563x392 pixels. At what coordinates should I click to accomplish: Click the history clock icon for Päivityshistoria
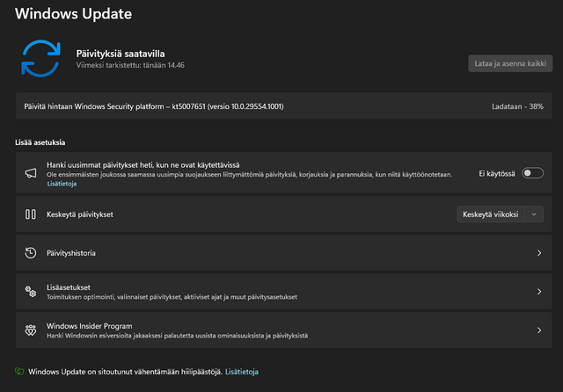tap(30, 253)
